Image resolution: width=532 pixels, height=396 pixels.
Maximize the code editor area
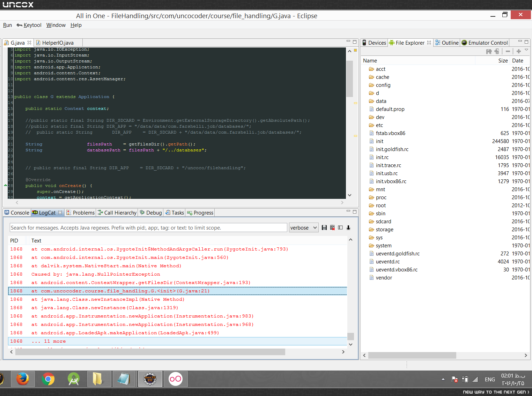(355, 42)
